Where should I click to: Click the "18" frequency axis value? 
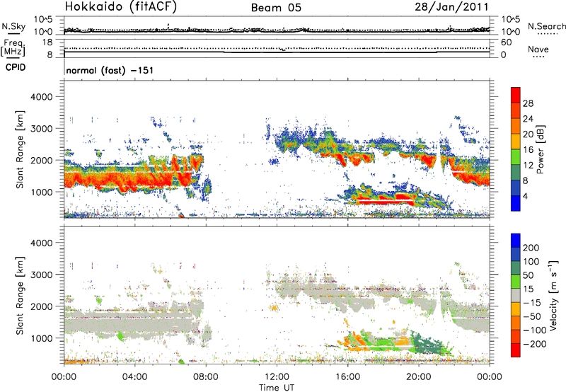click(47, 42)
